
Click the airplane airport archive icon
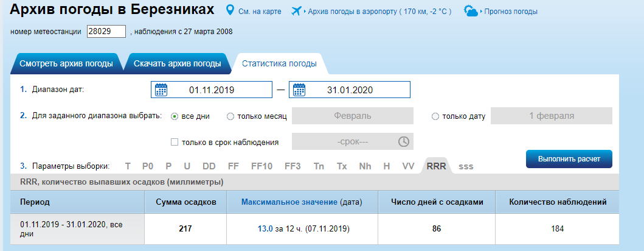coord(297,11)
